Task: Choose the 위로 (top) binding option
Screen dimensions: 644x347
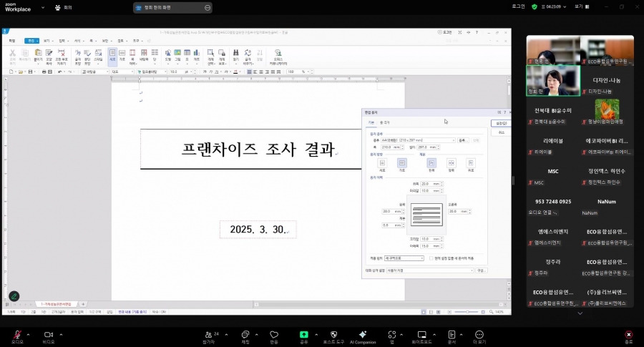Action: (470, 164)
